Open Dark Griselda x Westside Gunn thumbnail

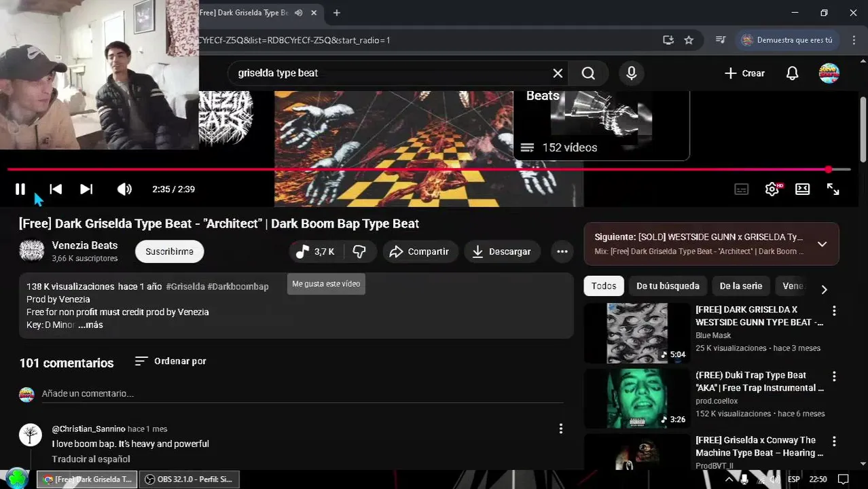pos(637,333)
